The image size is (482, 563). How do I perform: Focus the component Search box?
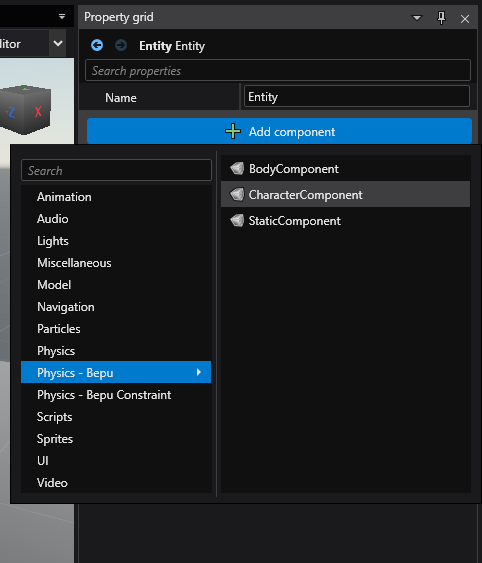[116, 170]
